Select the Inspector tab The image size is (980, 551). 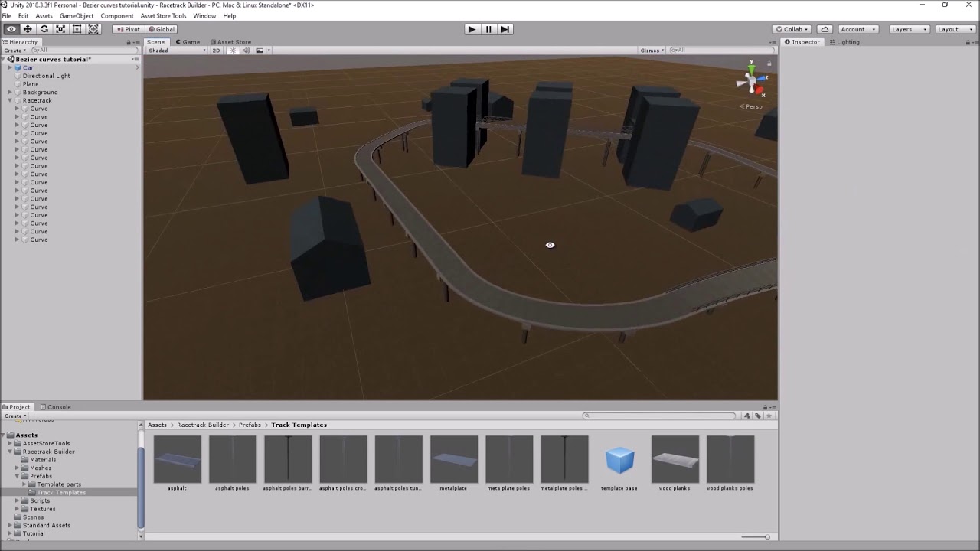coord(802,42)
